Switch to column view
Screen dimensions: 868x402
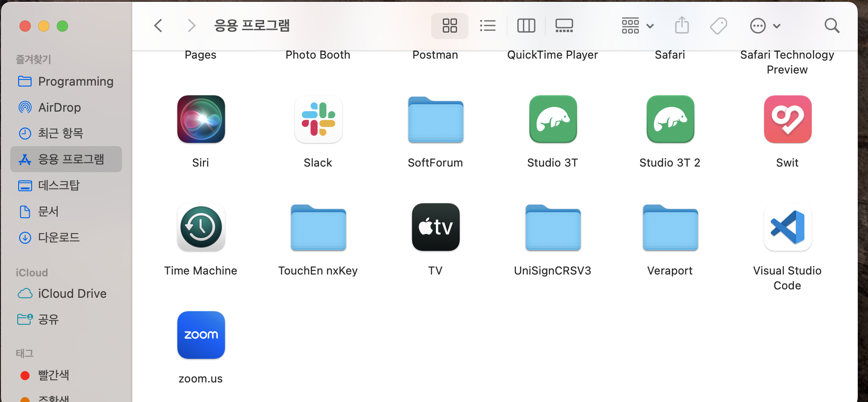click(x=526, y=26)
